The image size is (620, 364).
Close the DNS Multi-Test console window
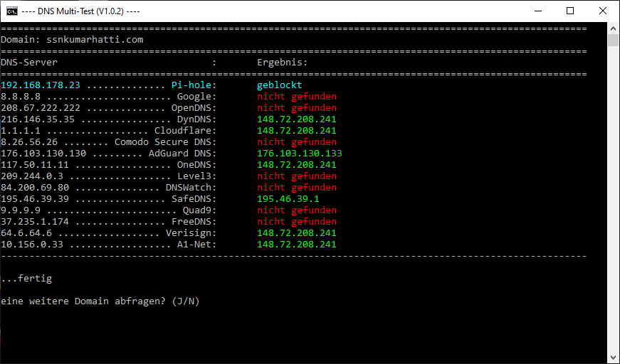coord(602,11)
